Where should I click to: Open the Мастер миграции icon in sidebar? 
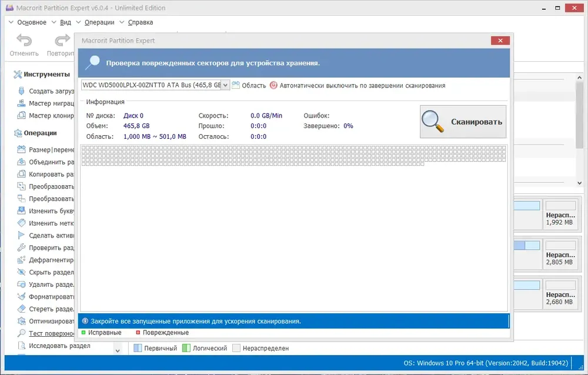point(21,103)
